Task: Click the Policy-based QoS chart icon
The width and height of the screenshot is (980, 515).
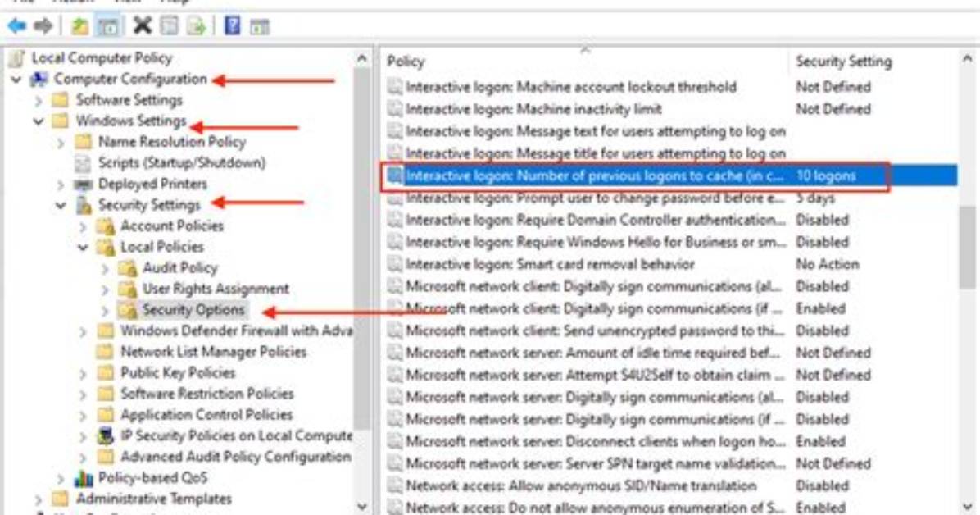Action: (x=83, y=478)
